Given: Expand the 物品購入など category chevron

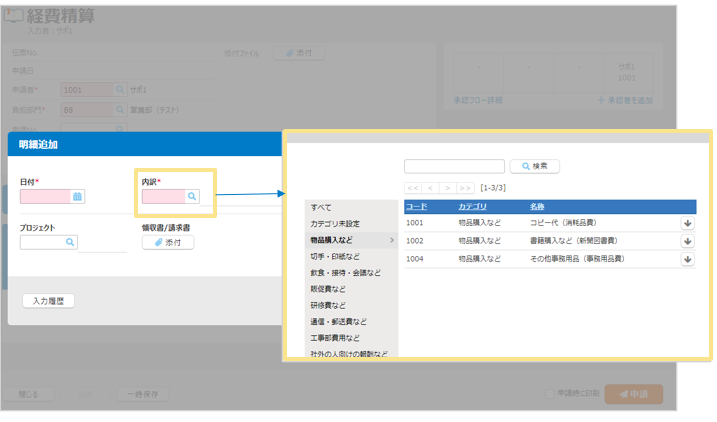Looking at the screenshot, I should pos(391,240).
